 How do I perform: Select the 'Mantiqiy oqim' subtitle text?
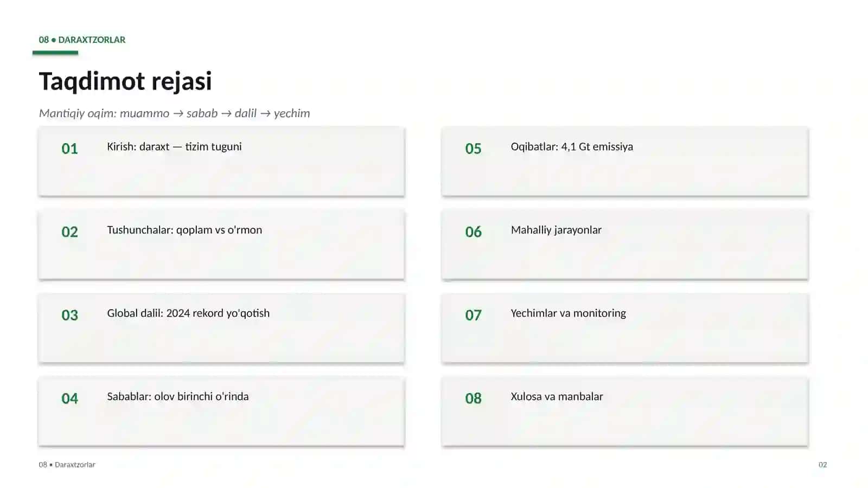[x=175, y=113]
